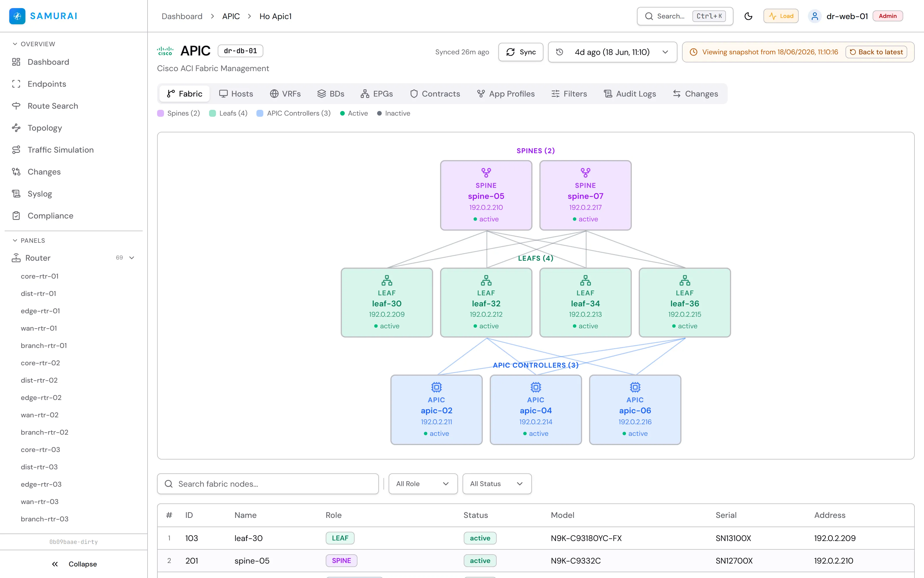Click the spine-05 node icon
This screenshot has height=578, width=924.
(x=486, y=173)
